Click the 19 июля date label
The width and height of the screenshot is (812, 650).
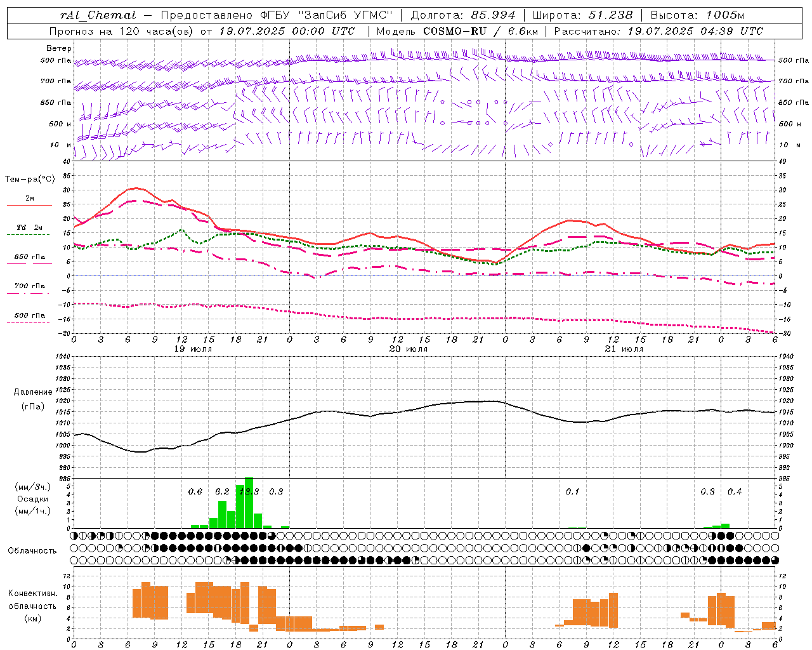coord(193,349)
